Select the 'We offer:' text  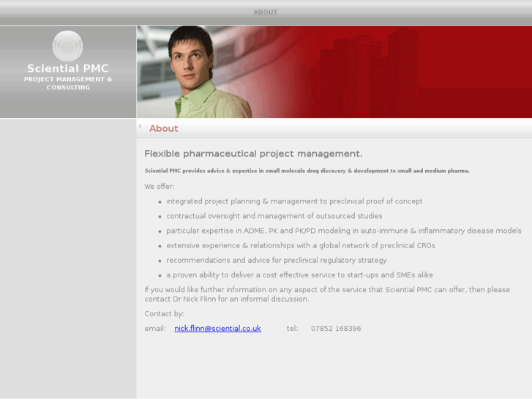[x=160, y=187]
